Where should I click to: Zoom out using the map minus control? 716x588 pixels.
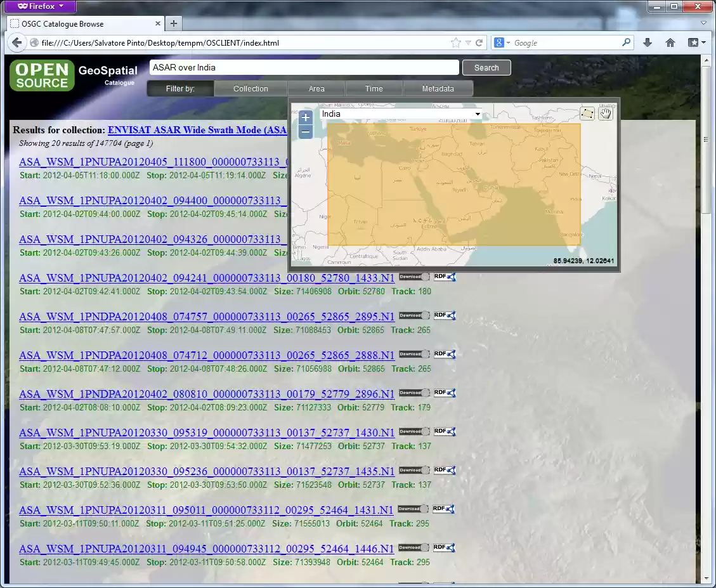click(x=305, y=131)
